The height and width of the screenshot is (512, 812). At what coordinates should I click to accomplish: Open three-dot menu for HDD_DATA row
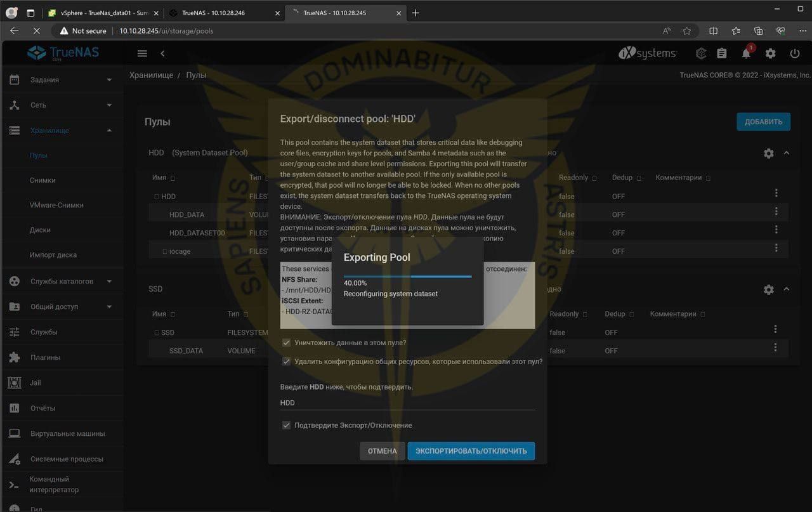(776, 211)
